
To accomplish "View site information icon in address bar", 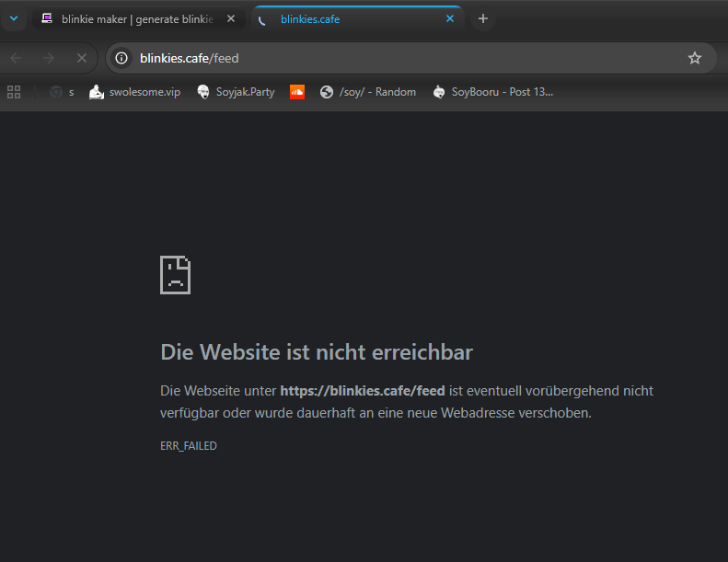I will tap(121, 58).
